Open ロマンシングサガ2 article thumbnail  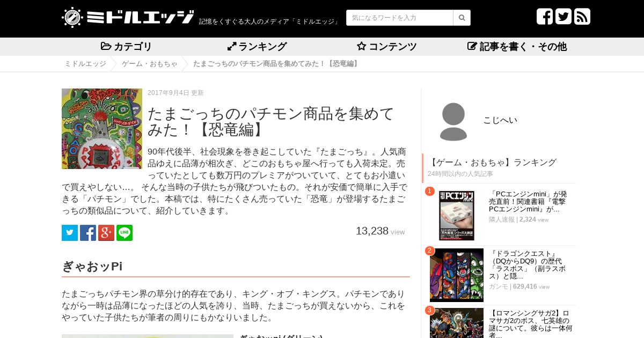click(457, 323)
